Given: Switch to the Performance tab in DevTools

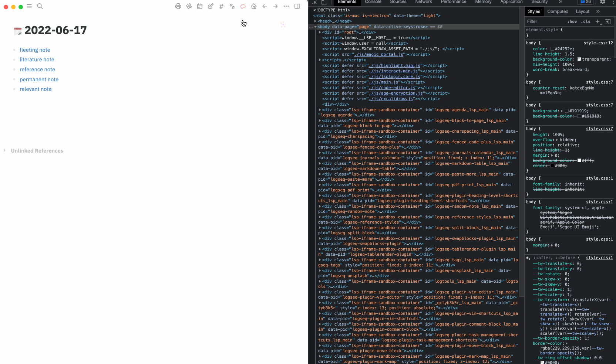Looking at the screenshot, I should tap(454, 2).
